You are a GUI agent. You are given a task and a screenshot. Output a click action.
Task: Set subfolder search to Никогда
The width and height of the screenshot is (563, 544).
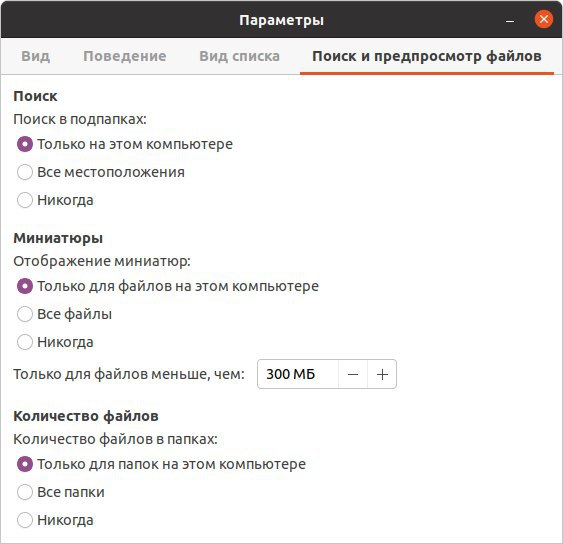(55, 200)
